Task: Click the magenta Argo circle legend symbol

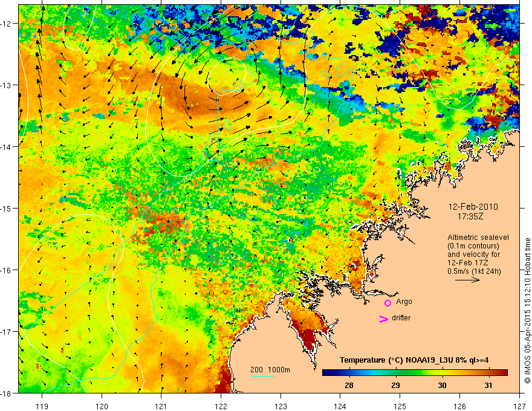Action: point(388,303)
